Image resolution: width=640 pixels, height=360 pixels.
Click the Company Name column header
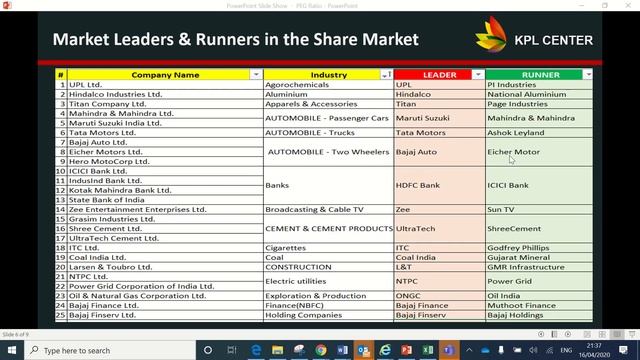[x=165, y=75]
